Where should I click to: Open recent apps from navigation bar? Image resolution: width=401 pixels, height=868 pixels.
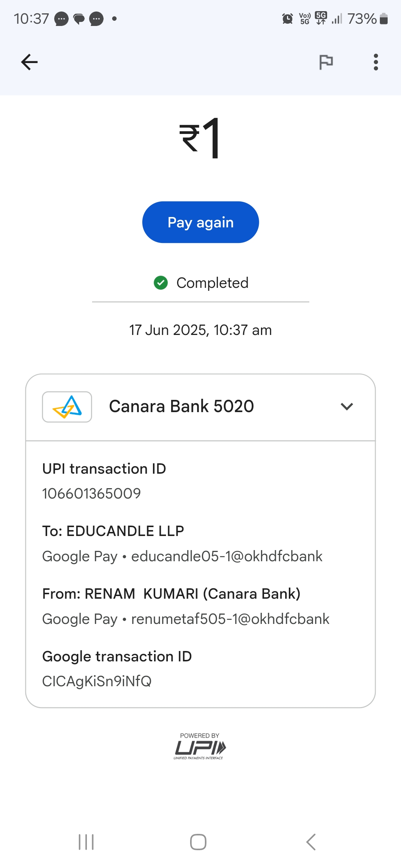point(86,842)
